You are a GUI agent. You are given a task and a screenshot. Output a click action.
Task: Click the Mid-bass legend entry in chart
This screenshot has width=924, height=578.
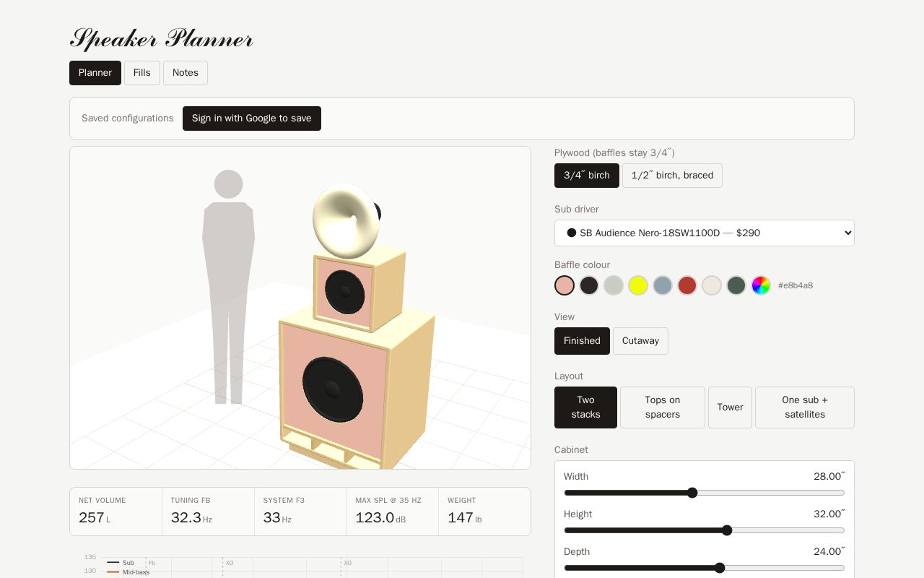(x=128, y=572)
